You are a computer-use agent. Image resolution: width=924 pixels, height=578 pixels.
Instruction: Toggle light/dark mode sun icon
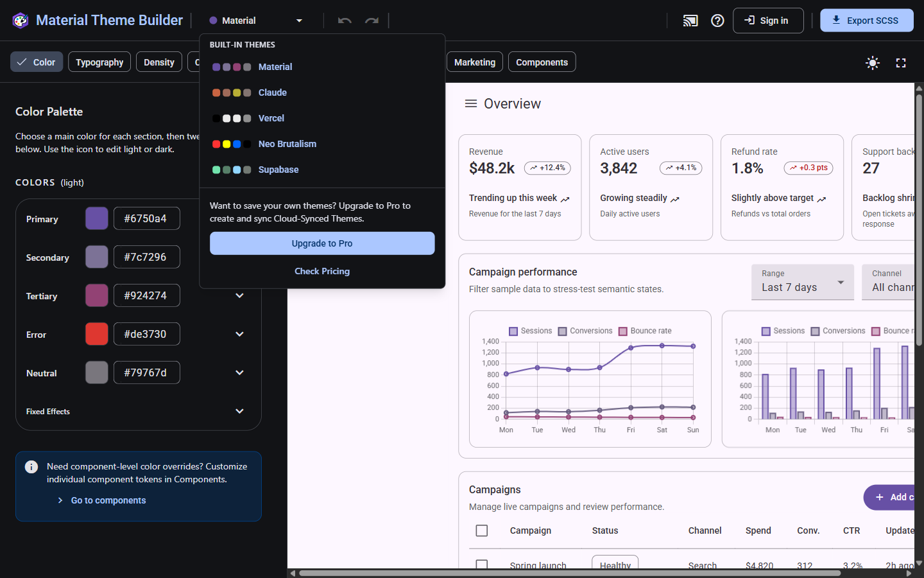click(x=873, y=62)
